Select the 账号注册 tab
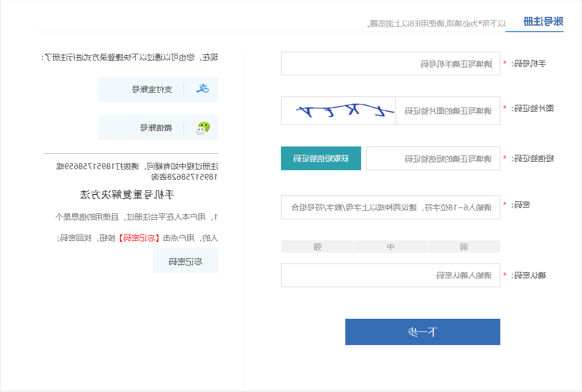 (543, 22)
